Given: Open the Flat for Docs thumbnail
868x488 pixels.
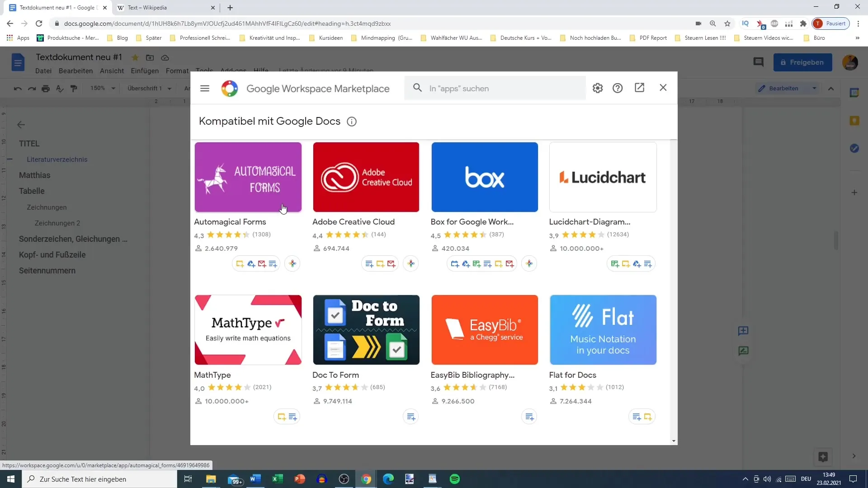Looking at the screenshot, I should 603,330.
